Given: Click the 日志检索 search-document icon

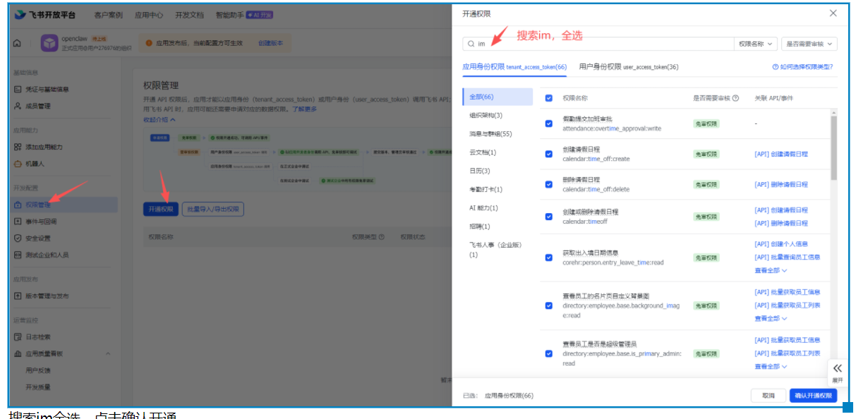Looking at the screenshot, I should click(18, 337).
